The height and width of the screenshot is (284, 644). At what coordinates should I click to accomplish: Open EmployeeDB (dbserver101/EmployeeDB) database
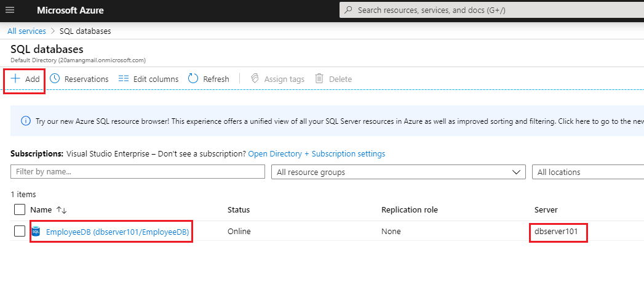click(117, 232)
